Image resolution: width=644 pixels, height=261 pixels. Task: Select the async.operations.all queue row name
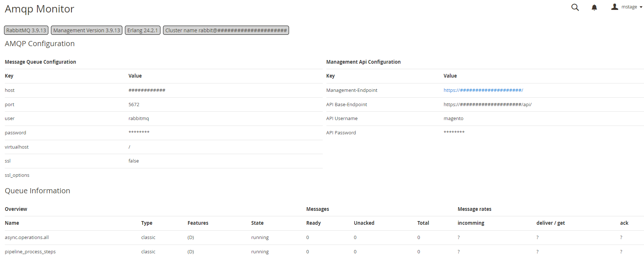pyautogui.click(x=27, y=238)
